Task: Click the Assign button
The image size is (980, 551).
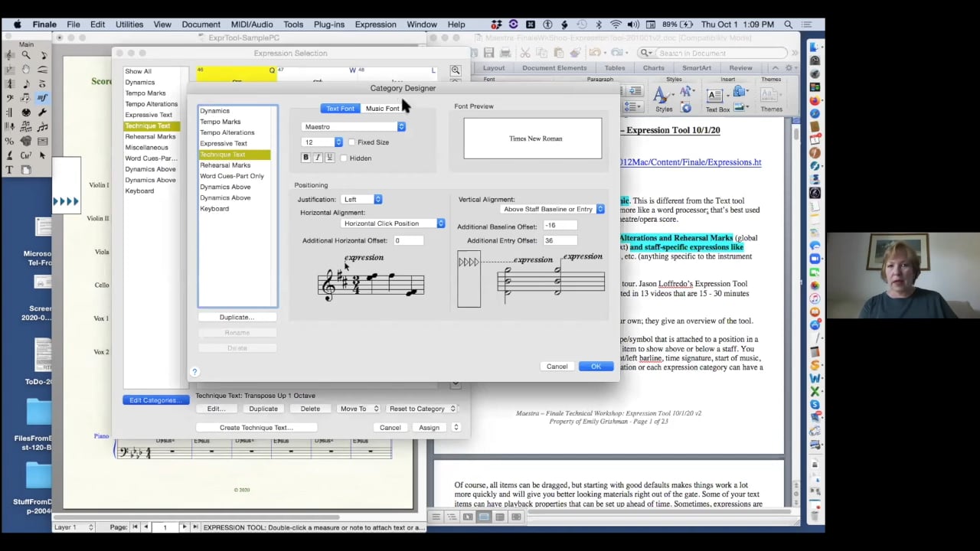Action: click(429, 428)
